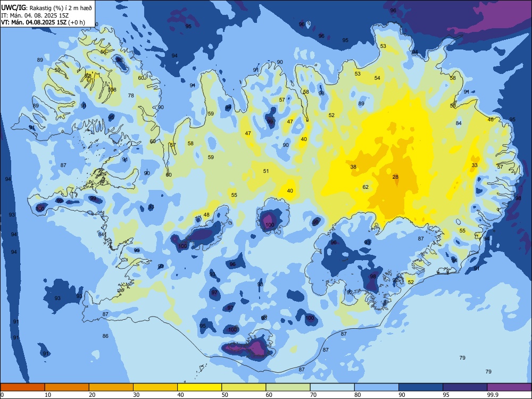
Task: Click the light orange 20–30 legend swatch
Action: 111,387
